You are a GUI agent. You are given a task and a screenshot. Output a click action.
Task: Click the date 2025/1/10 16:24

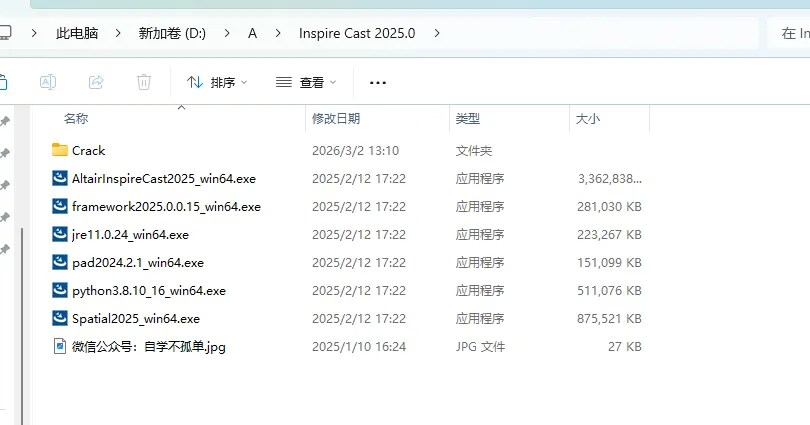[x=359, y=347]
